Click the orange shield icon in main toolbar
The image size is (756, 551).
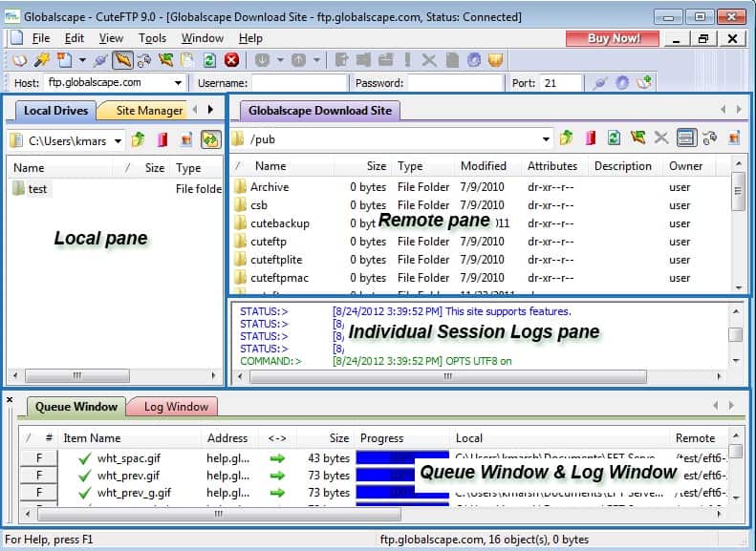pyautogui.click(x=496, y=60)
